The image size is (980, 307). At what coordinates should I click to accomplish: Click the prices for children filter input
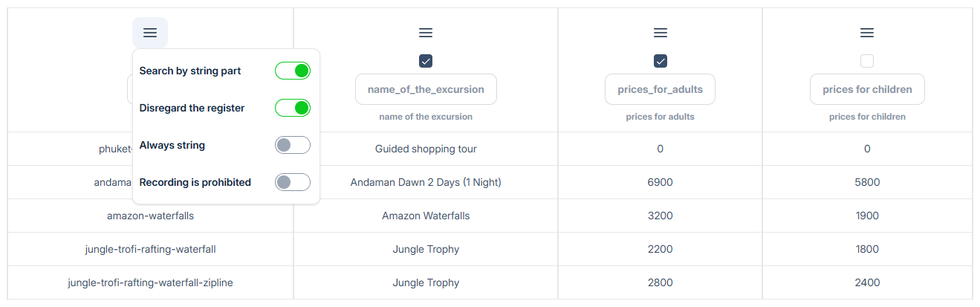click(x=866, y=89)
